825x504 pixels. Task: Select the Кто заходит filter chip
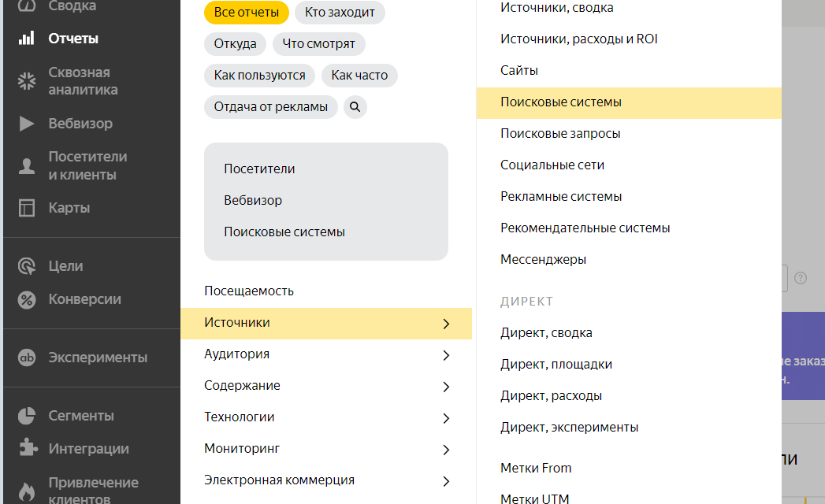[x=340, y=13]
